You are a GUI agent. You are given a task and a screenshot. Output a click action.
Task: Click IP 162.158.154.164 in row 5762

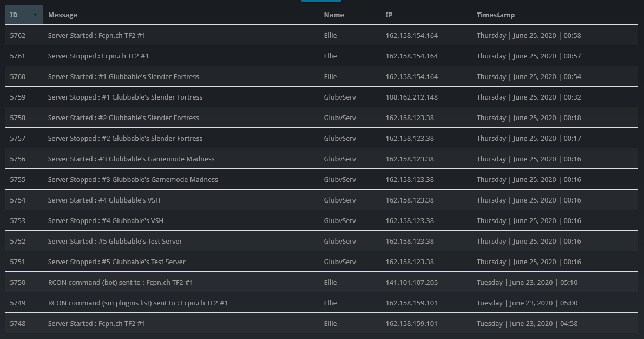click(x=411, y=35)
